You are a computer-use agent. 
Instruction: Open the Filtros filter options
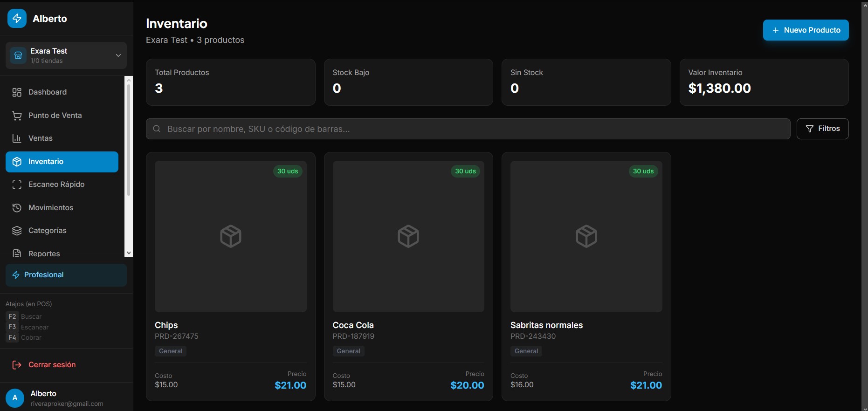tap(822, 129)
